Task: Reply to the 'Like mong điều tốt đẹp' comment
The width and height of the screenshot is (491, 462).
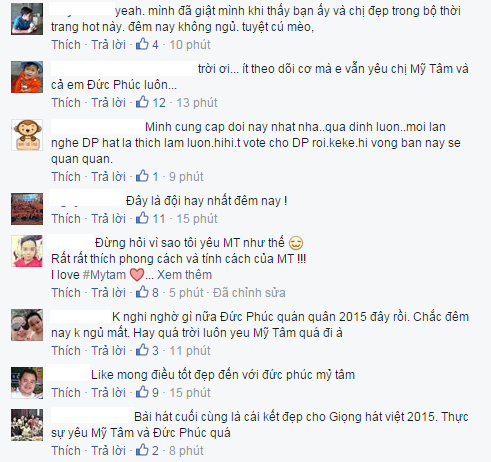Action: click(109, 392)
